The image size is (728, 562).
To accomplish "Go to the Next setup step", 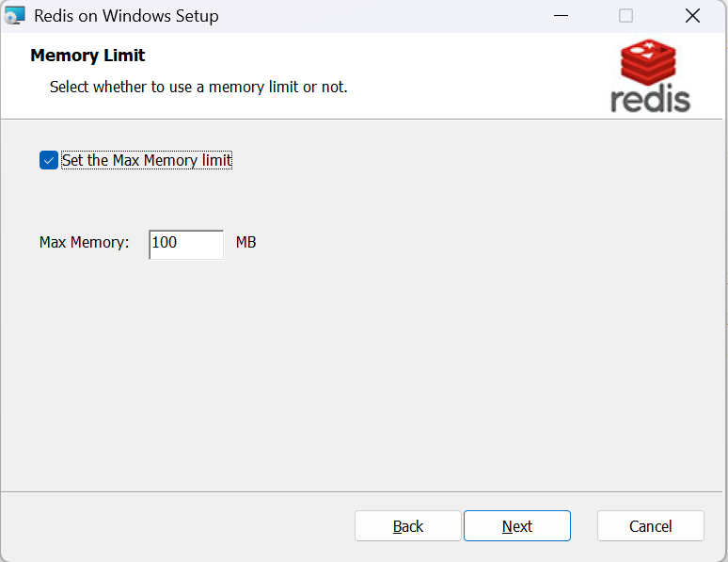I will click(x=516, y=525).
